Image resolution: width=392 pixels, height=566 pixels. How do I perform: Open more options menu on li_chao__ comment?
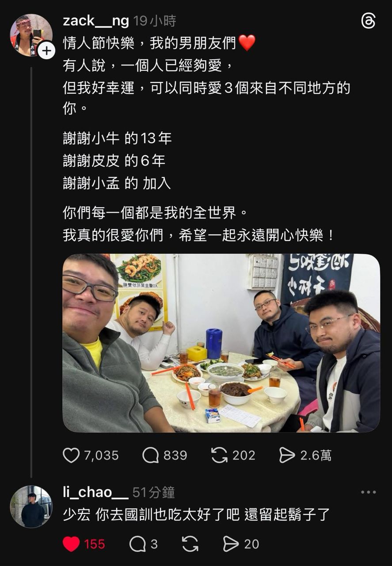tap(368, 492)
